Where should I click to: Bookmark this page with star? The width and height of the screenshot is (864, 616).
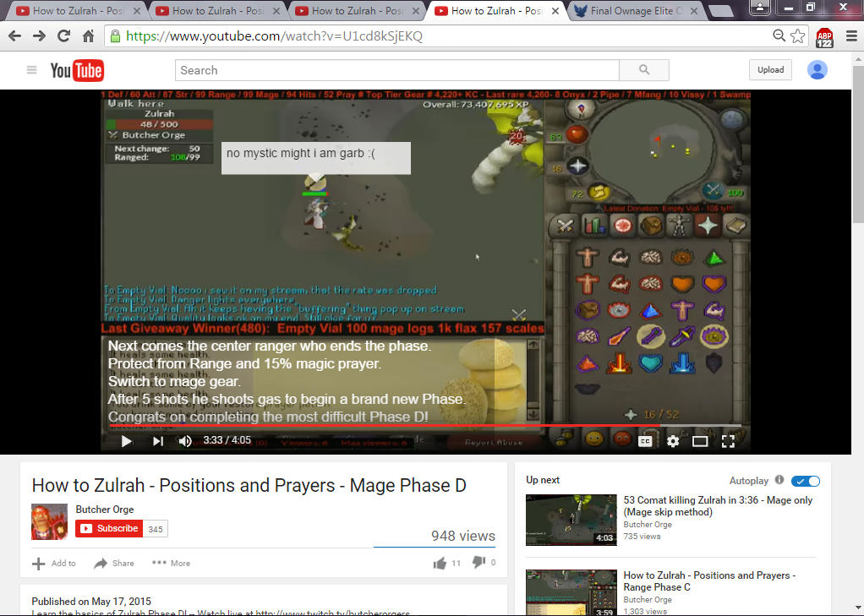tap(797, 35)
